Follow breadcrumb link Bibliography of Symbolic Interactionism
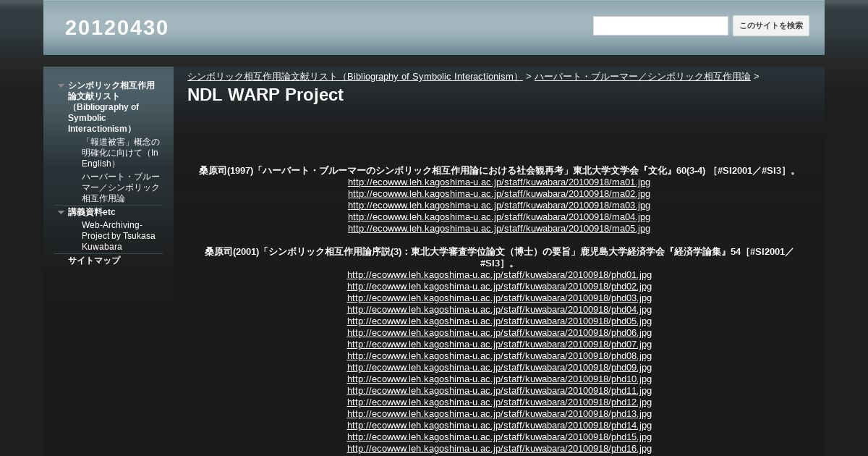Viewport: 868px width, 456px height. (354, 76)
